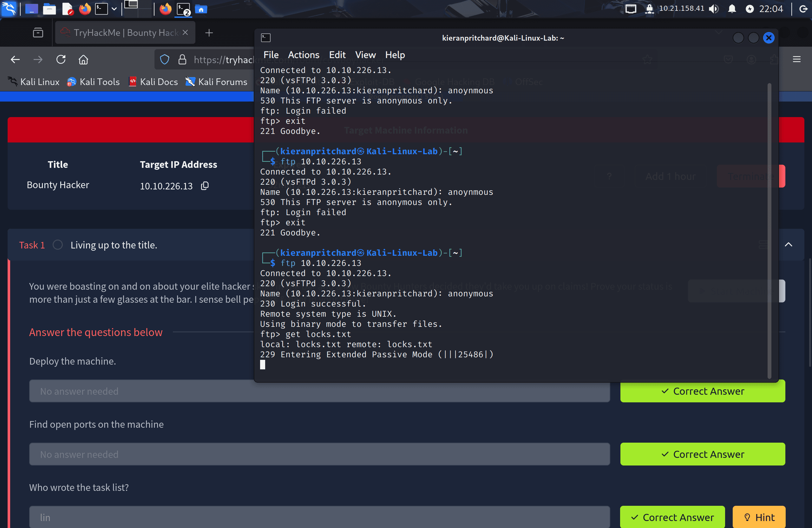Image resolution: width=812 pixels, height=528 pixels.
Task: Click the 10.10.226.13 target IP text
Action: tap(166, 186)
